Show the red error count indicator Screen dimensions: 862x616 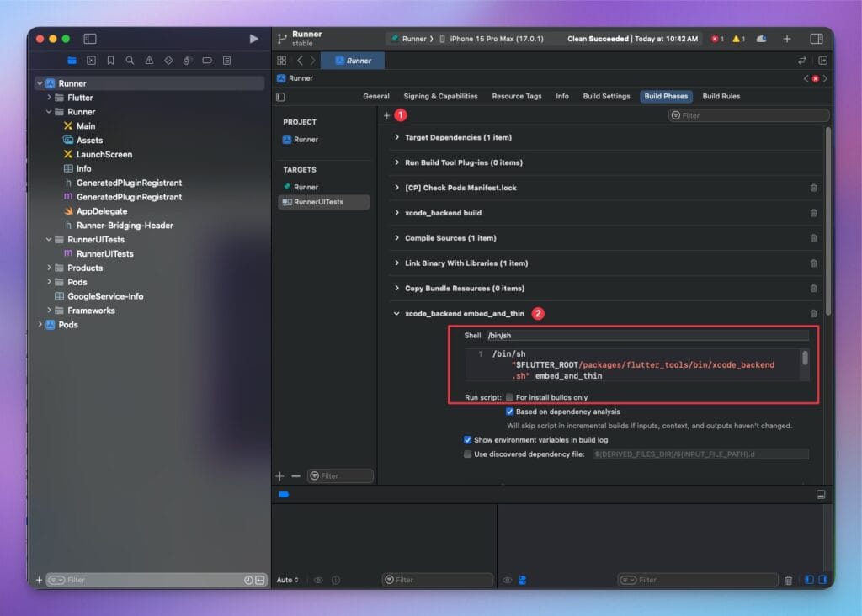coord(717,39)
